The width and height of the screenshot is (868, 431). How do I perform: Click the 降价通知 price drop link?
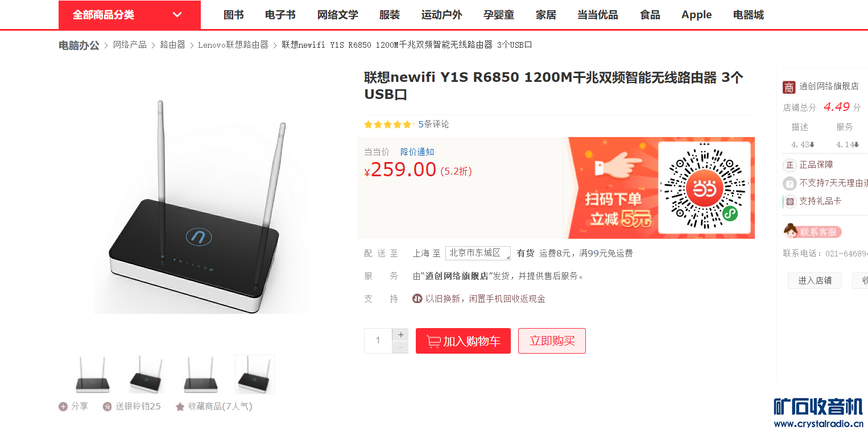417,152
